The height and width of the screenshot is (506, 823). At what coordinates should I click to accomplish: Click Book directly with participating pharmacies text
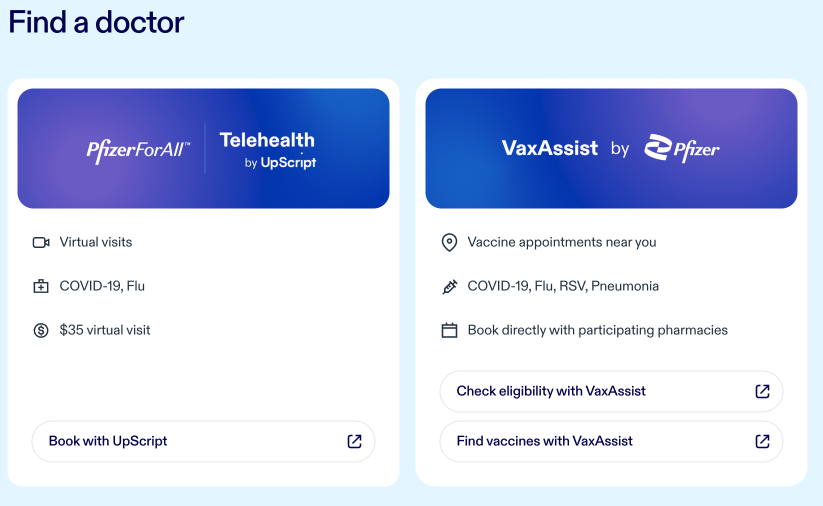click(598, 330)
